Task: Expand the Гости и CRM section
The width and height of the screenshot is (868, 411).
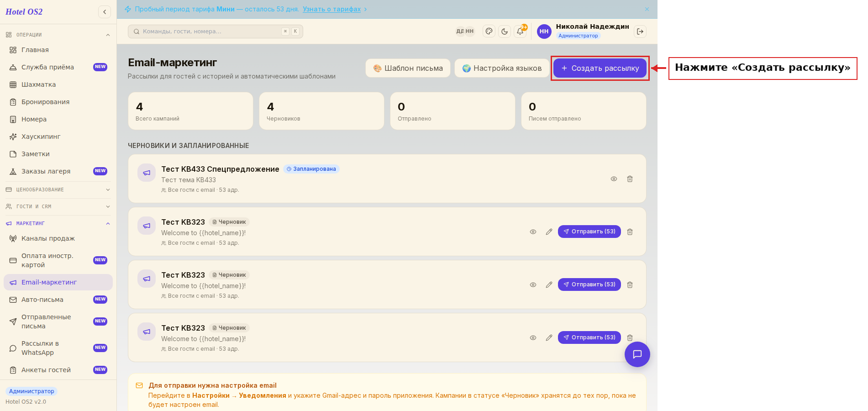Action: [x=58, y=206]
